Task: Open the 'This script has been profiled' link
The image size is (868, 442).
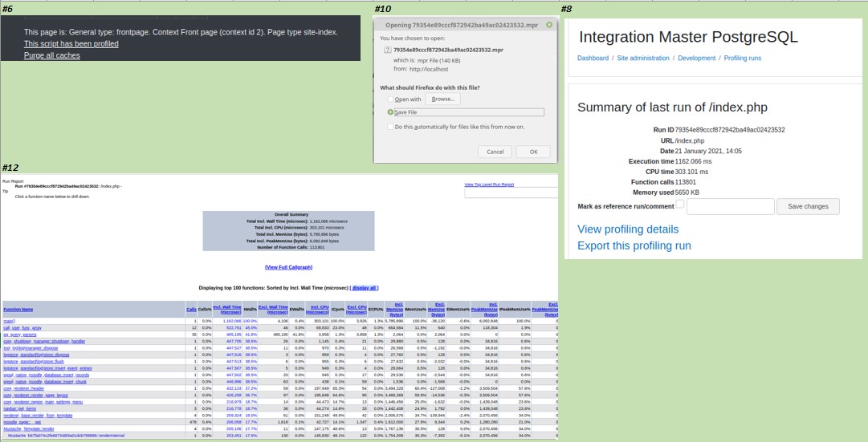Action: click(71, 43)
